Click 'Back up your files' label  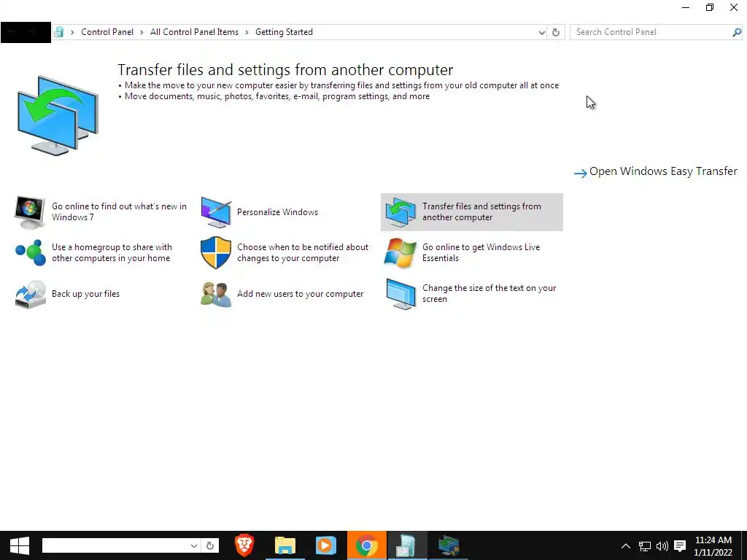[x=86, y=294]
